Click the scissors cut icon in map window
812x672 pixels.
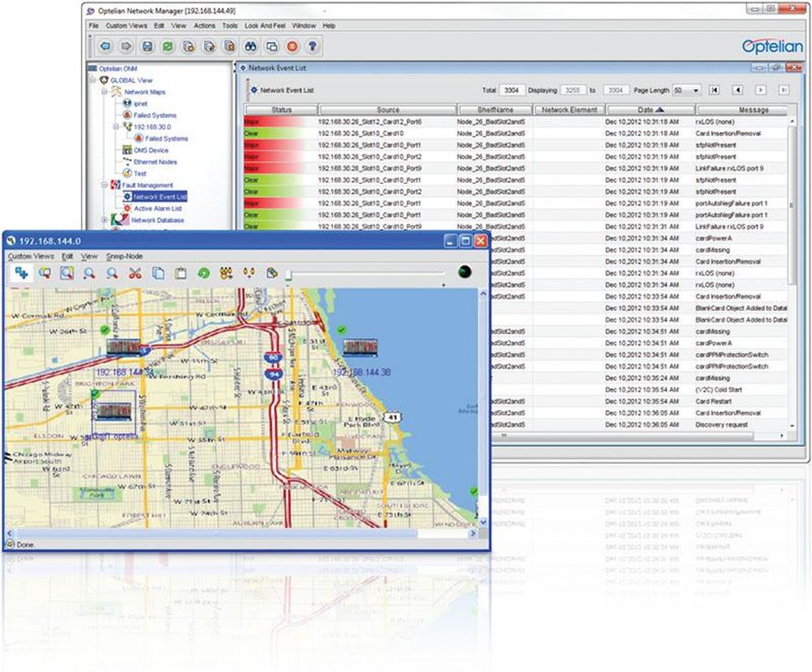[x=135, y=273]
